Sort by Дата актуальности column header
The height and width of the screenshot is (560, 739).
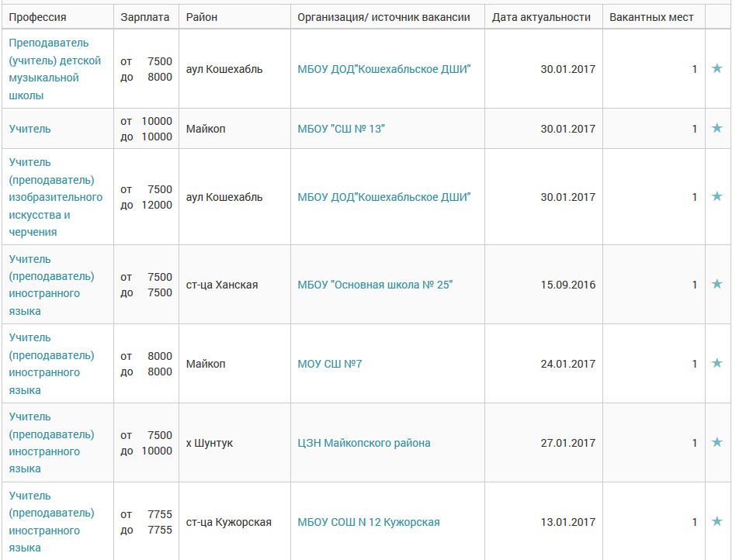coord(541,17)
